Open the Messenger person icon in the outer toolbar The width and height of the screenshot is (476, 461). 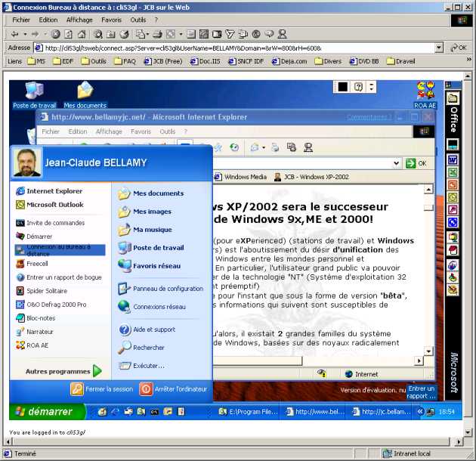283,34
